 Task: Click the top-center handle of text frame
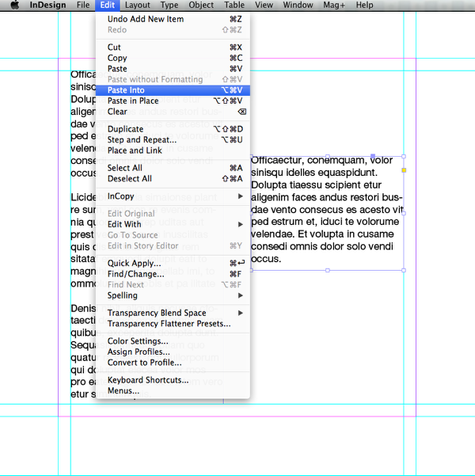click(328, 156)
